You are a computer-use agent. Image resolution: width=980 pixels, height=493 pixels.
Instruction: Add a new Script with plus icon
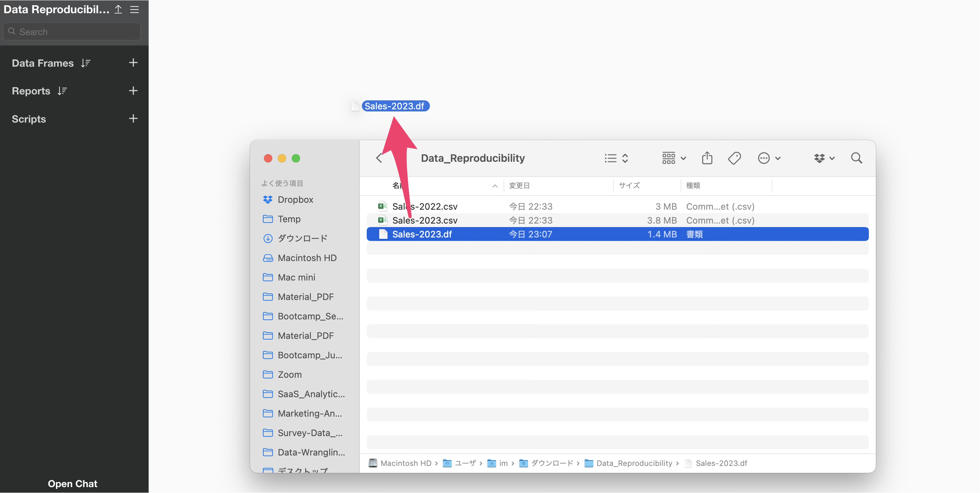pyautogui.click(x=133, y=119)
